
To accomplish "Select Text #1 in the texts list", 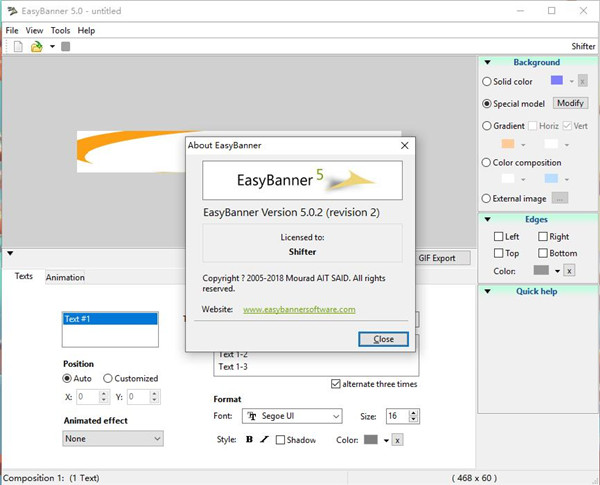I will (110, 319).
